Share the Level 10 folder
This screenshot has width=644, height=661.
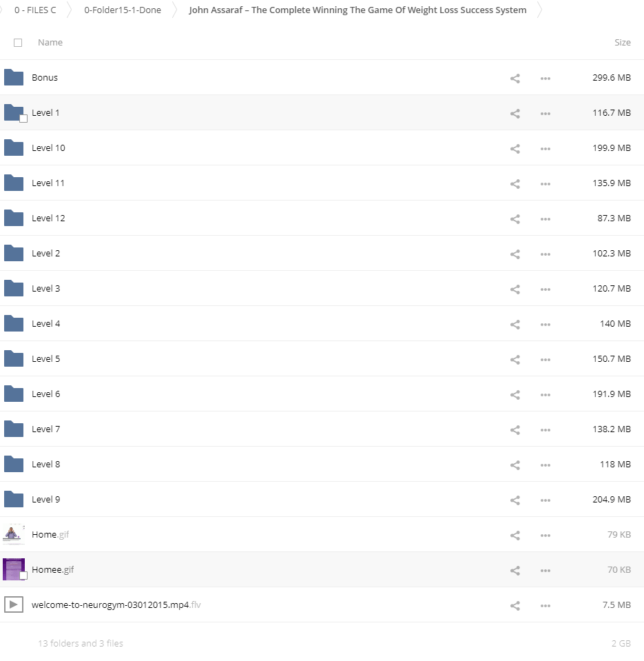515,148
